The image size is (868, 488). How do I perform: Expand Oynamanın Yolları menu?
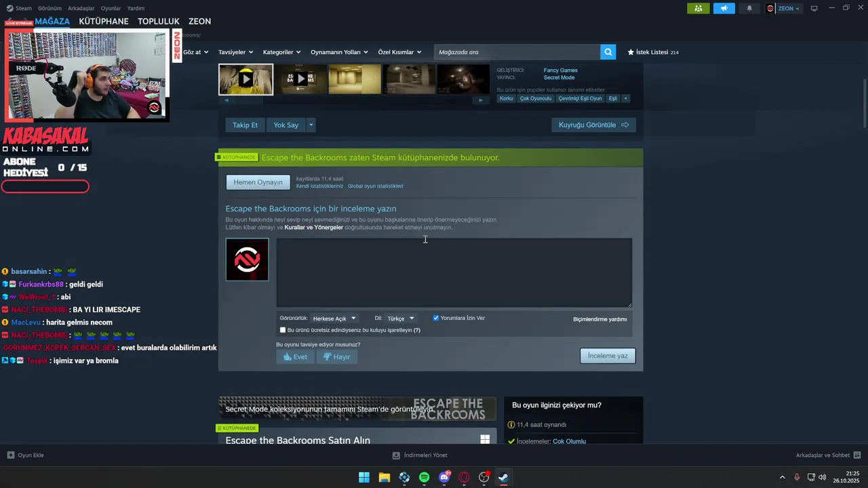[x=339, y=52]
